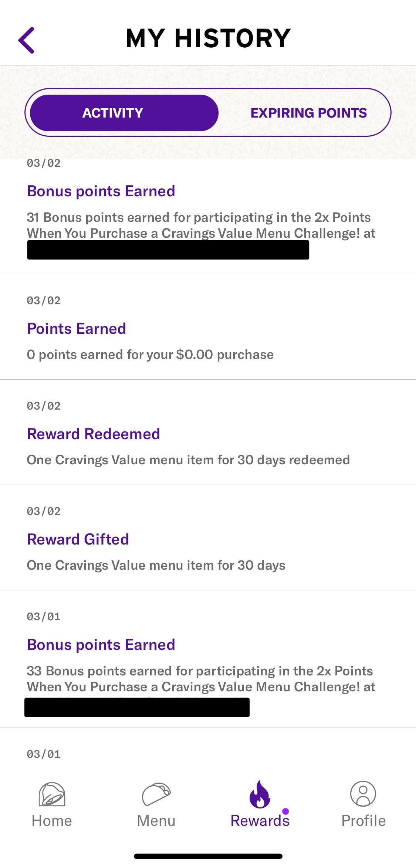Viewport: 416px width, 868px height.
Task: Tap the Home bell icon
Action: (52, 794)
